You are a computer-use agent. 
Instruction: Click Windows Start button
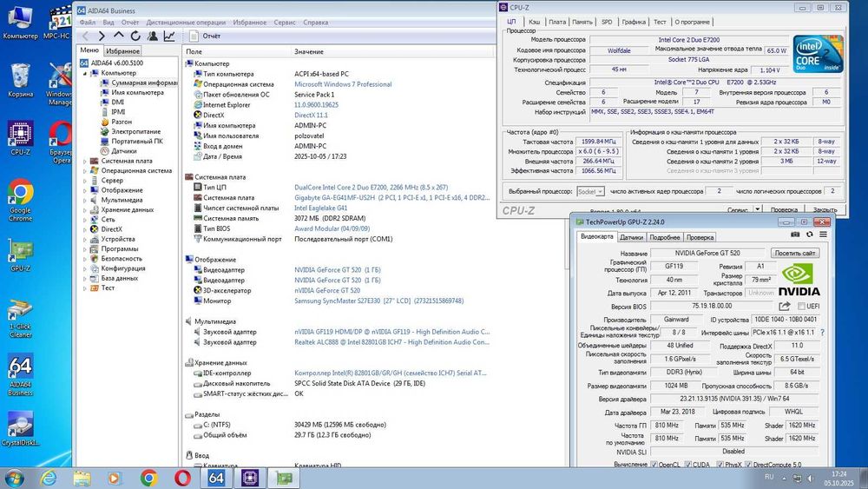pos(14,478)
